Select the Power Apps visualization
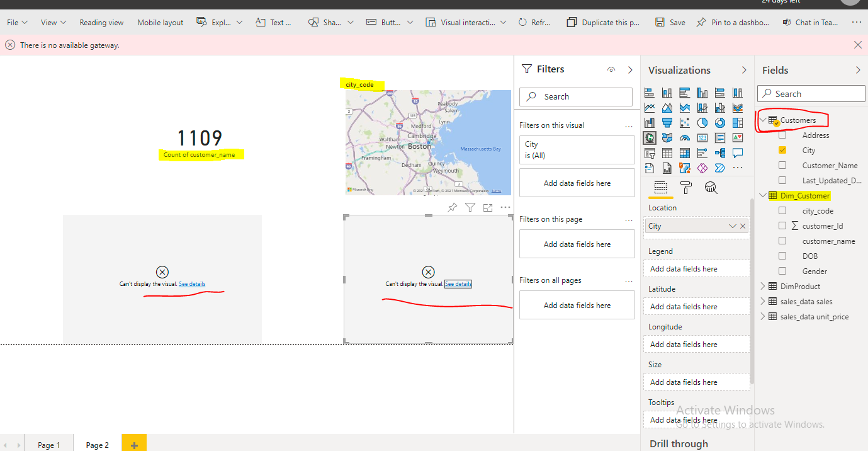 point(702,168)
